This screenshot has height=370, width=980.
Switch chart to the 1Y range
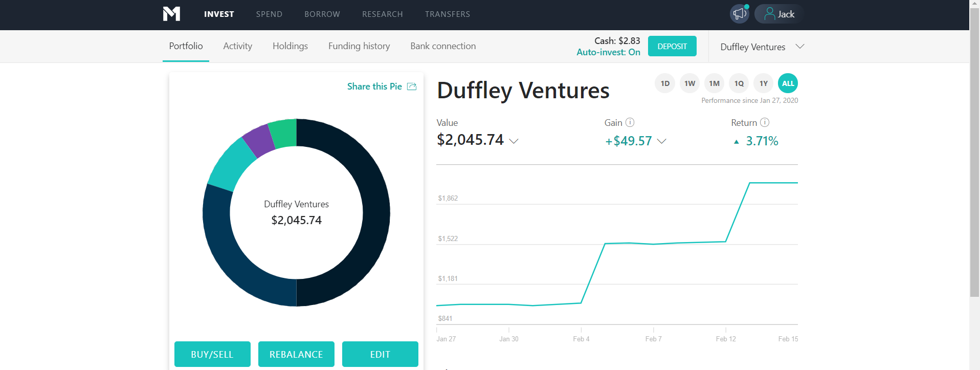point(764,83)
